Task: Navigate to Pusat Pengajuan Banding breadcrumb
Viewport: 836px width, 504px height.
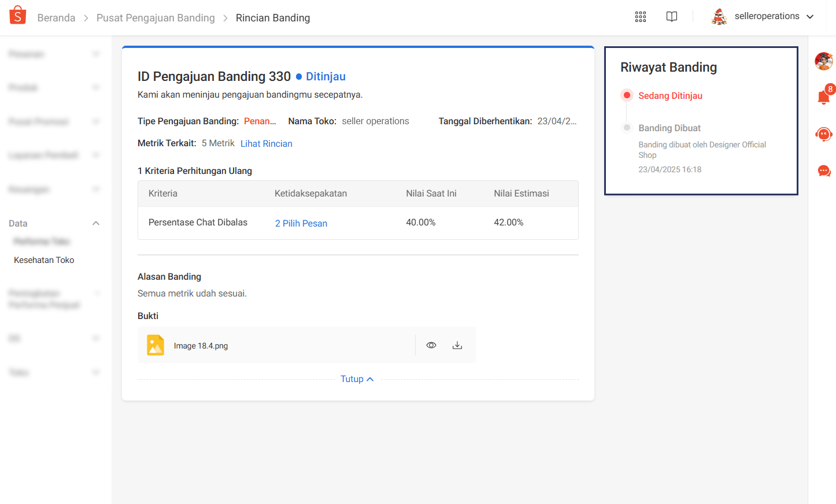Action: point(156,18)
